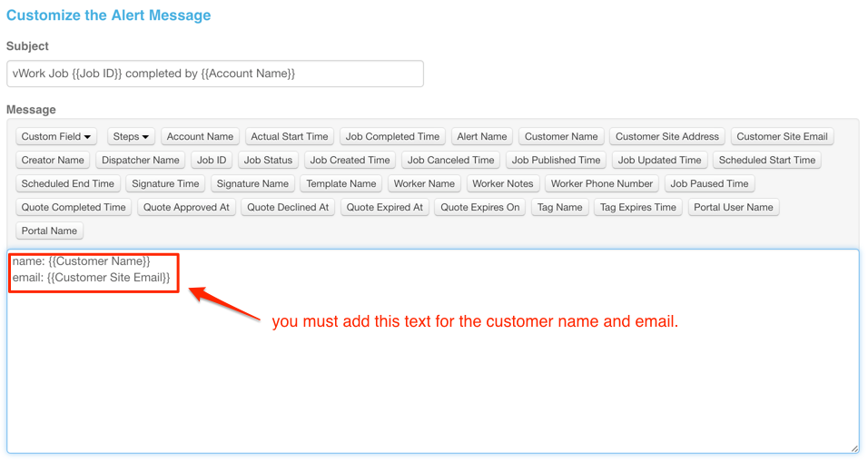Insert the Customer Site Email placeholder
This screenshot has height=462, width=868.
782,137
